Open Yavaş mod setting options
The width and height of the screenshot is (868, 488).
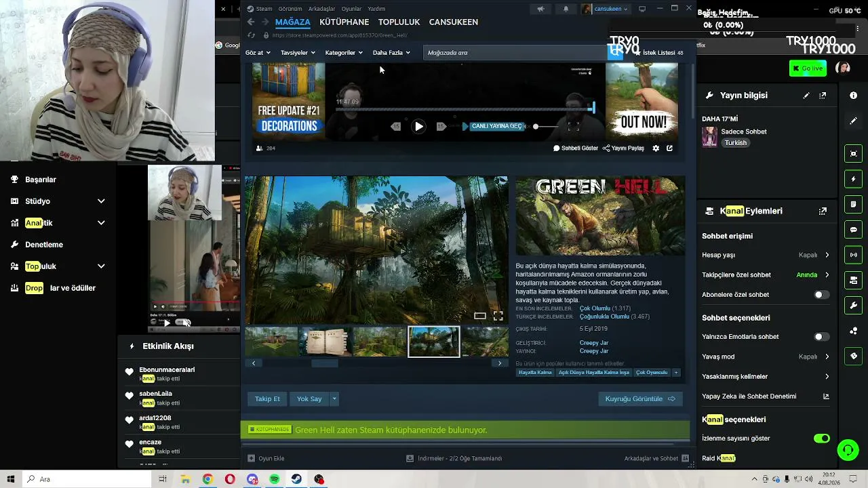(766, 357)
